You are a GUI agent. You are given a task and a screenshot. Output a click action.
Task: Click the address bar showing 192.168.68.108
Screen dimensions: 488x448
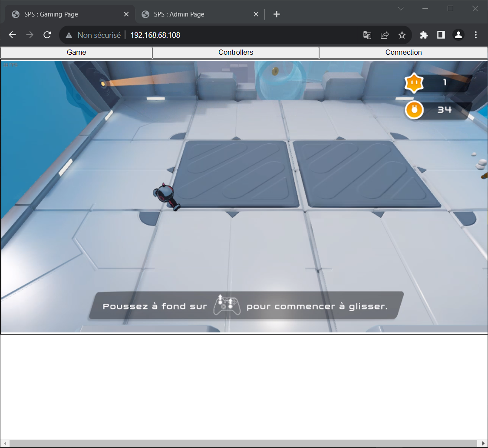tap(155, 35)
